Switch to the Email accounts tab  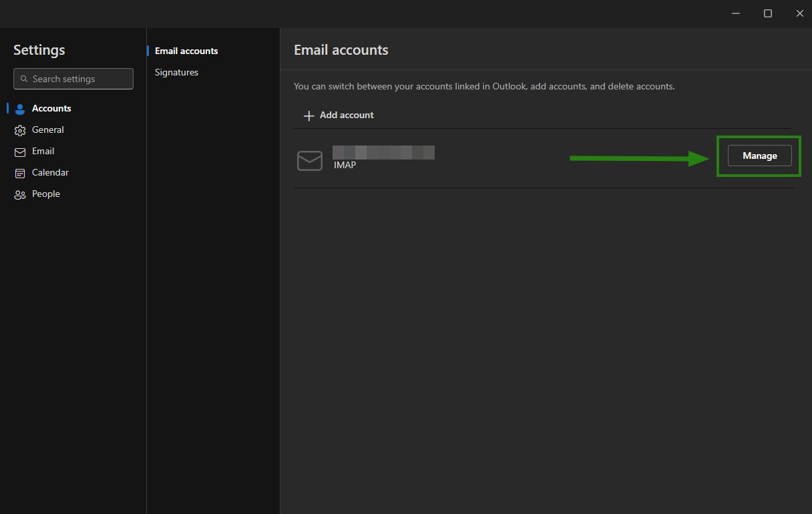186,51
